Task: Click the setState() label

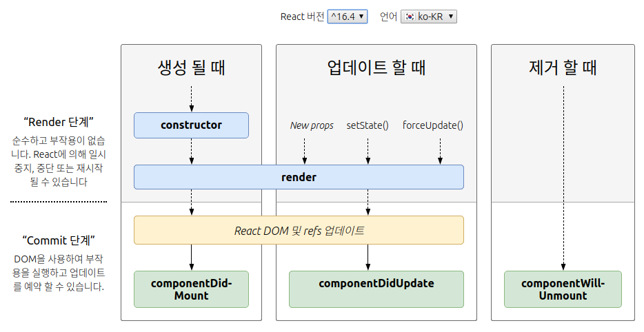Action: [368, 125]
